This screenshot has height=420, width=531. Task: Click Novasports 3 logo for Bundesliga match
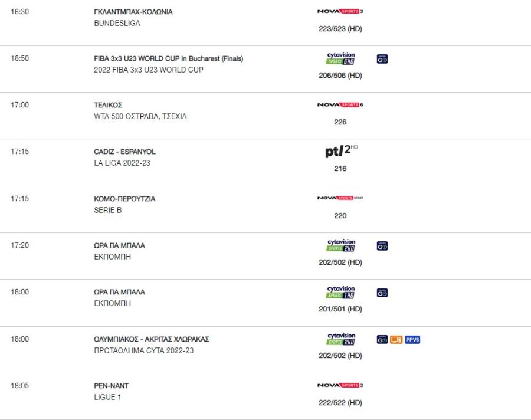[340, 11]
